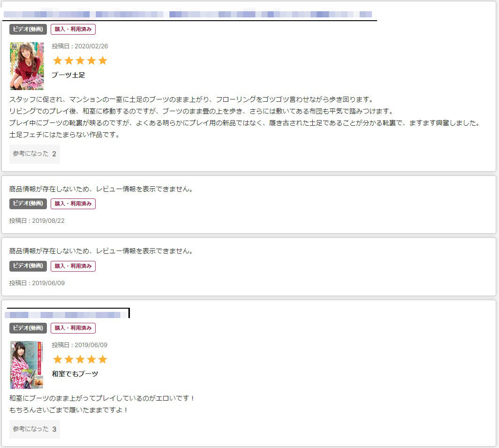Click 購入・利用済み badge dated 2019/08/22
The width and height of the screenshot is (499, 448).
coord(73,204)
